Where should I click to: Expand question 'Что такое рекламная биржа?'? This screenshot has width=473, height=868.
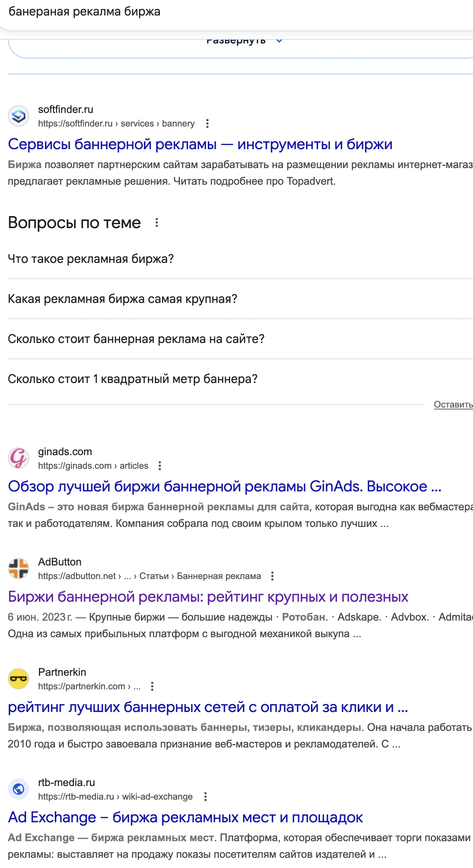point(91,259)
